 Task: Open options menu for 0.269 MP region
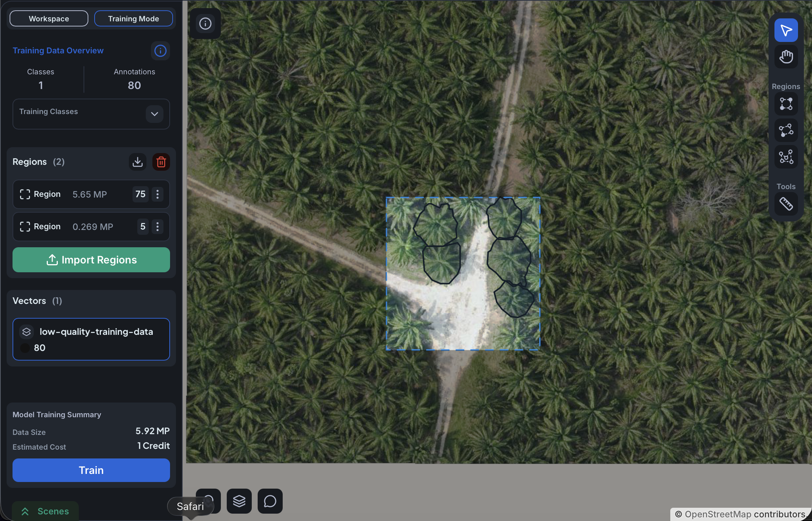tap(158, 227)
